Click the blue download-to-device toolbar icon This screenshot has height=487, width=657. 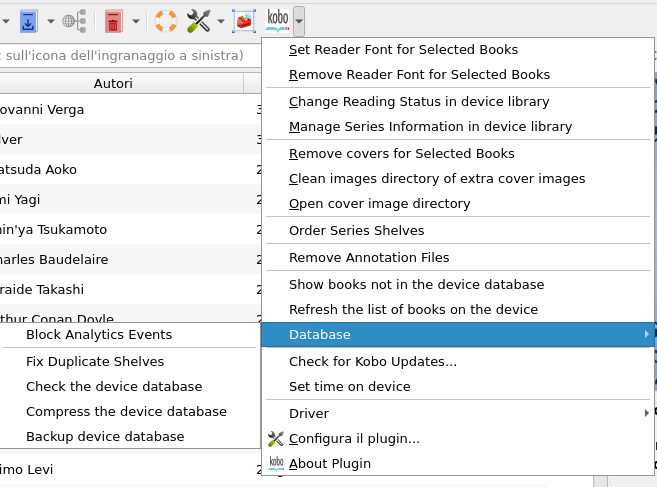click(28, 21)
